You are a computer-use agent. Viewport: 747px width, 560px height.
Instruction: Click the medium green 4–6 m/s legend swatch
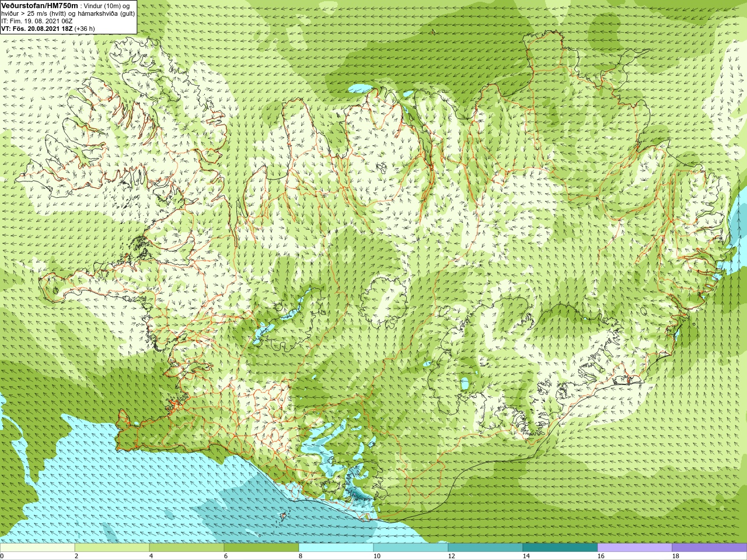pos(187,548)
